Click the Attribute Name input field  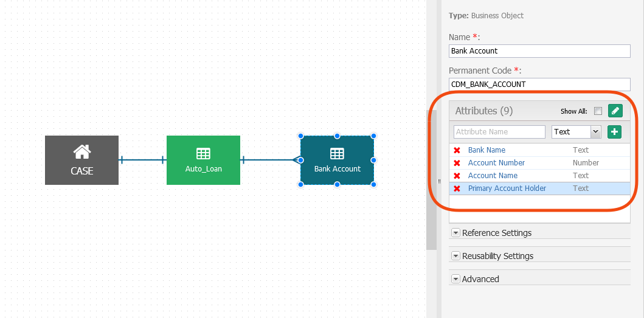tap(499, 131)
